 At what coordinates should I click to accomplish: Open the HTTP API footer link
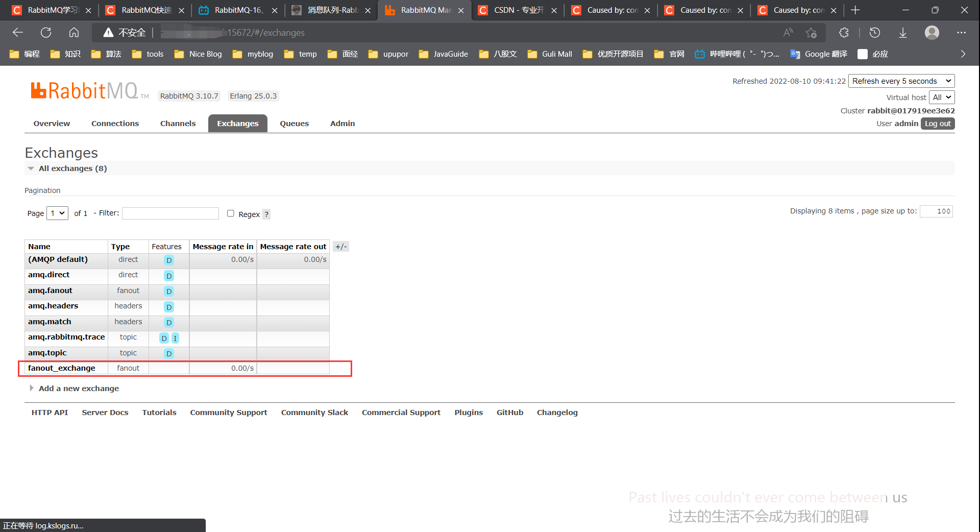click(x=50, y=413)
